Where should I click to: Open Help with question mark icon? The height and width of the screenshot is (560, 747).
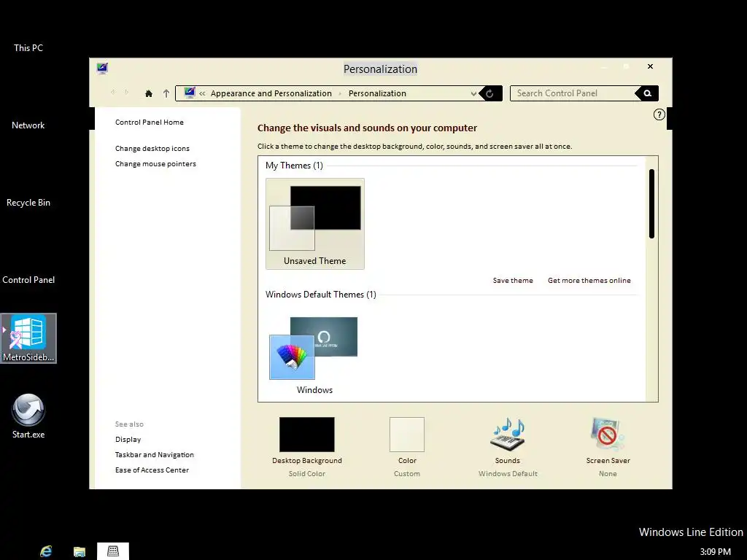[x=659, y=114]
